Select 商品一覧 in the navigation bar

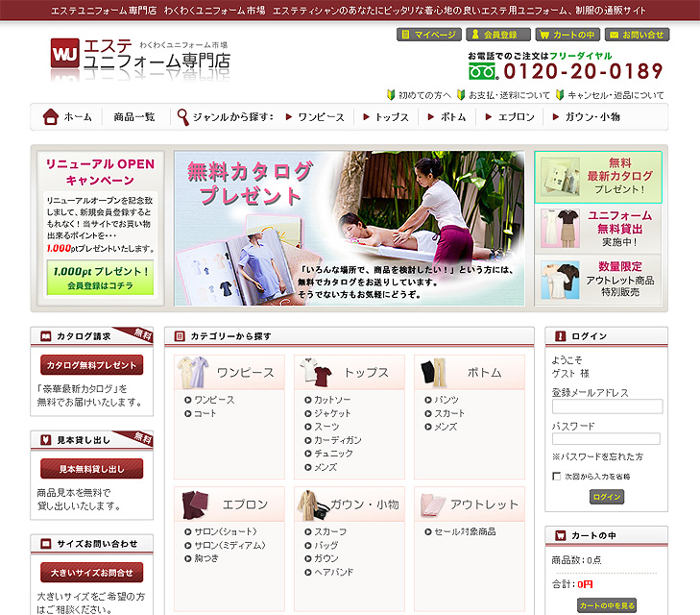[x=133, y=117]
